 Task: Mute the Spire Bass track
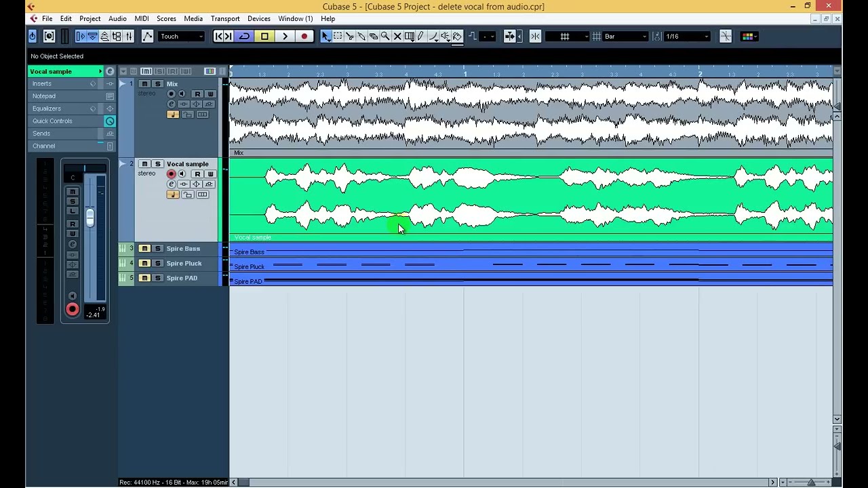click(x=144, y=249)
